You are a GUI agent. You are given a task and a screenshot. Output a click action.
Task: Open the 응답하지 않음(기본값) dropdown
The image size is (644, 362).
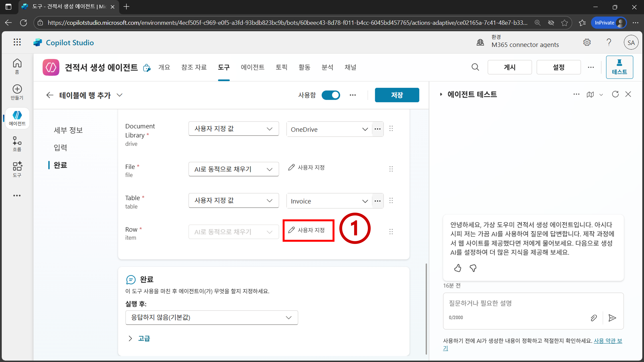point(212,318)
